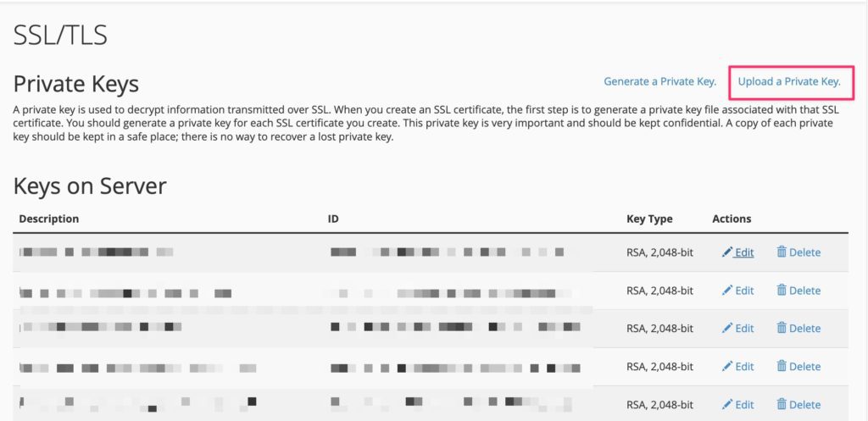Click trash icon in fifth key row
868x421 pixels.
(782, 405)
